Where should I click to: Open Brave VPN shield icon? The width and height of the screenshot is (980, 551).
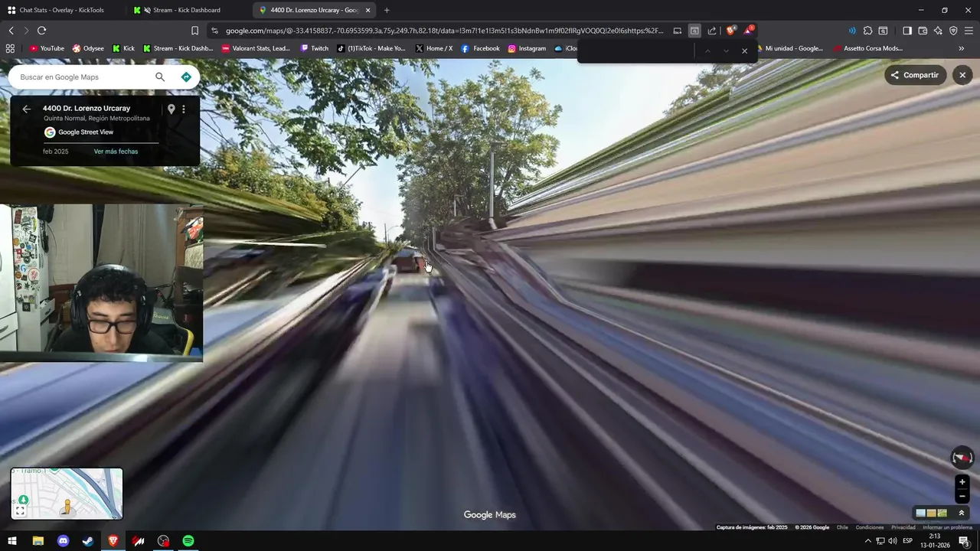coord(953,31)
